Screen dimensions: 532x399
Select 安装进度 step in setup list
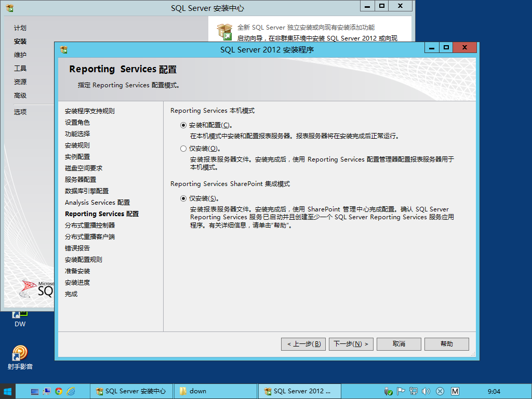[x=77, y=282]
